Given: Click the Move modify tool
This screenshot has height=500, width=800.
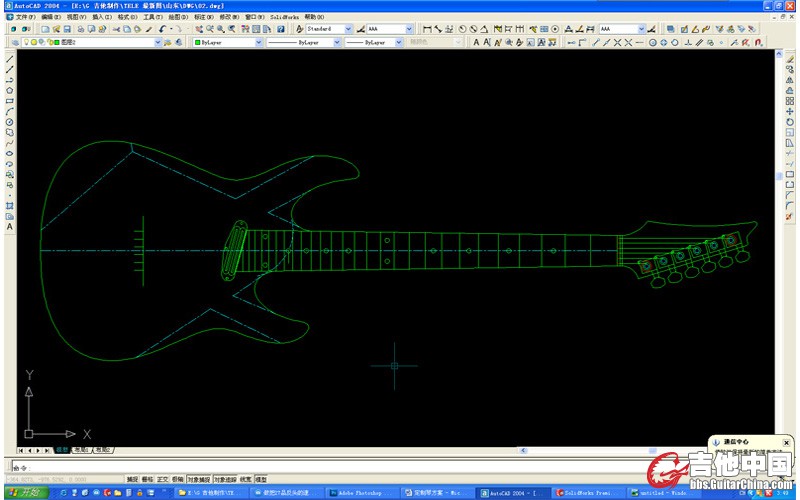Looking at the screenshot, I should (790, 111).
